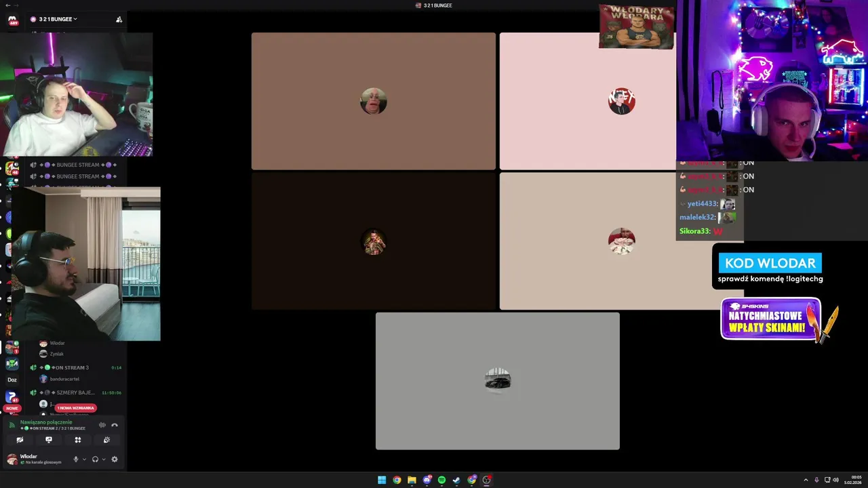Disconnect from voice with hang-up icon

tap(115, 425)
